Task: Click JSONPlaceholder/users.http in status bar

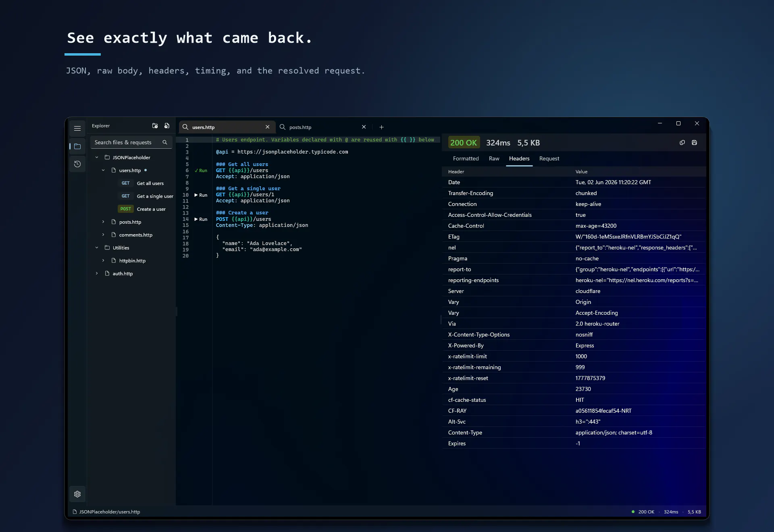Action: coord(110,512)
